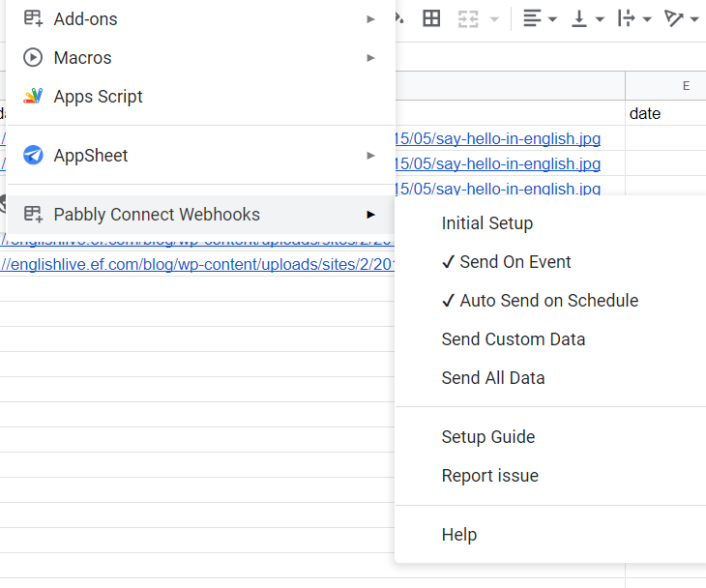Open the AppSheet submenu
Screen dimensions: 706x588
point(201,156)
